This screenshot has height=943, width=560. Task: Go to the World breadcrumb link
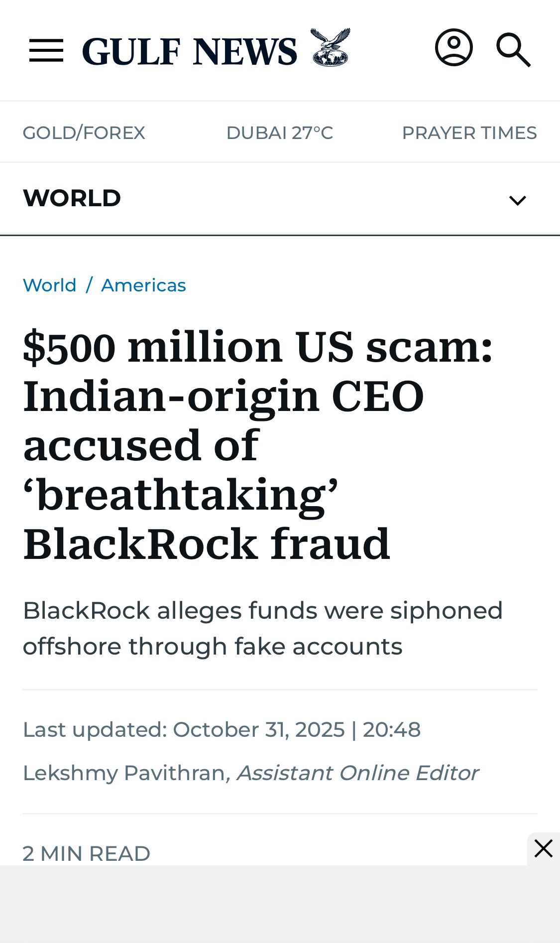pos(50,285)
